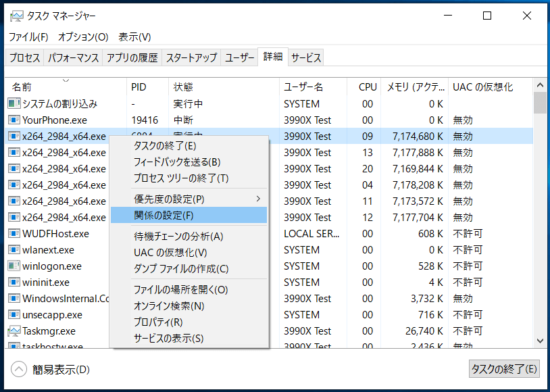The height and width of the screenshot is (392, 550).
Task: Sort by the PID column header
Action: [x=148, y=87]
